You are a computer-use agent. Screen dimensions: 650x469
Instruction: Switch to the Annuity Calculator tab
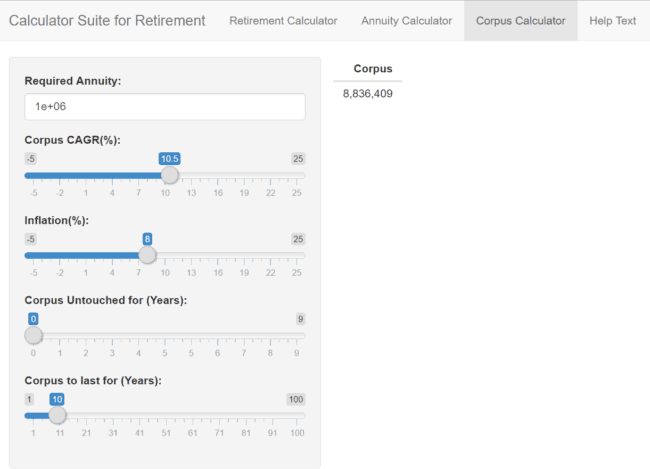406,21
